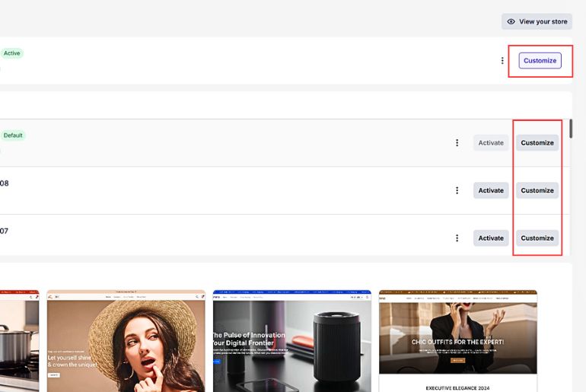Image resolution: width=586 pixels, height=392 pixels.
Task: Click the eye icon in View your store
Action: pyautogui.click(x=511, y=21)
